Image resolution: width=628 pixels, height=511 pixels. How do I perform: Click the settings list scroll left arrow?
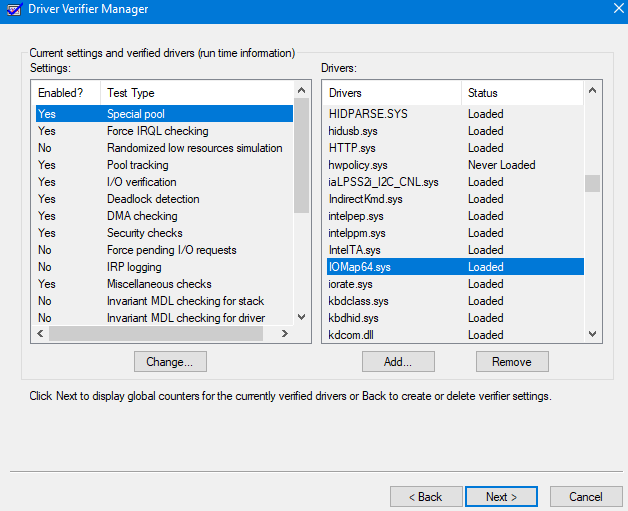(40, 334)
